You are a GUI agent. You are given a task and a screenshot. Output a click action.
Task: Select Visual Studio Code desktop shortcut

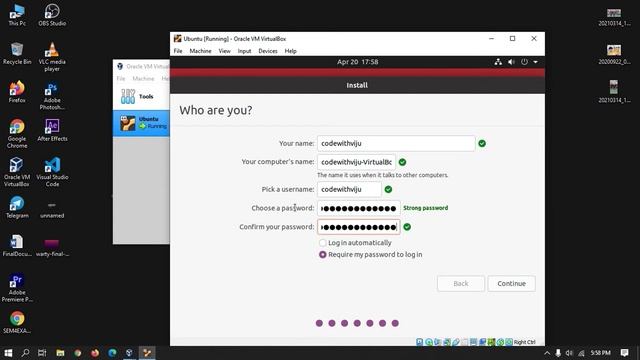(52, 172)
